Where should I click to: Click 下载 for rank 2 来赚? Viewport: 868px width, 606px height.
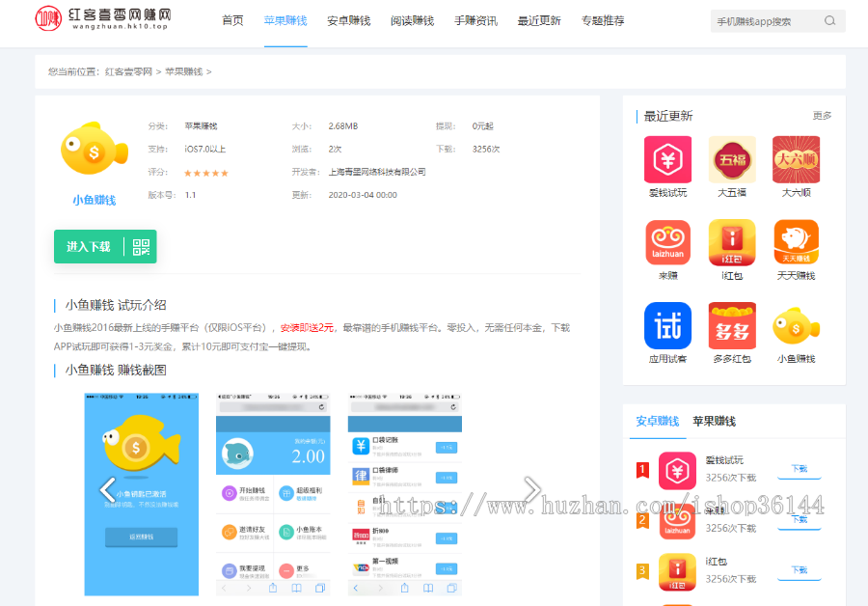799,520
